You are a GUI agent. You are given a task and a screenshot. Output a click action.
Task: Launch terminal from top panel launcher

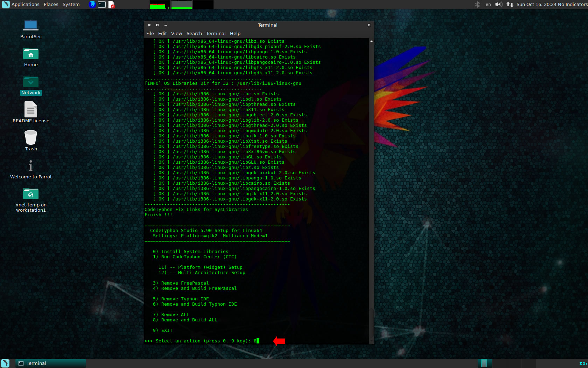click(102, 4)
